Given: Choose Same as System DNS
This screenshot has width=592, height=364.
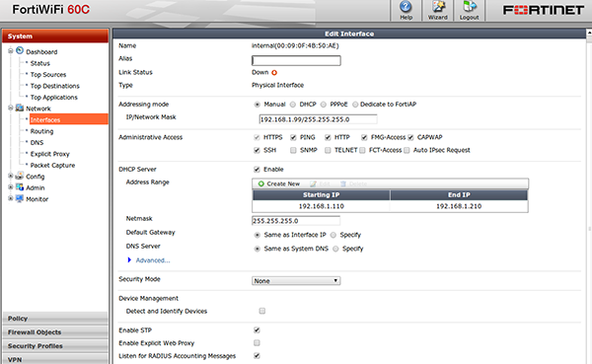Looking at the screenshot, I should 258,249.
